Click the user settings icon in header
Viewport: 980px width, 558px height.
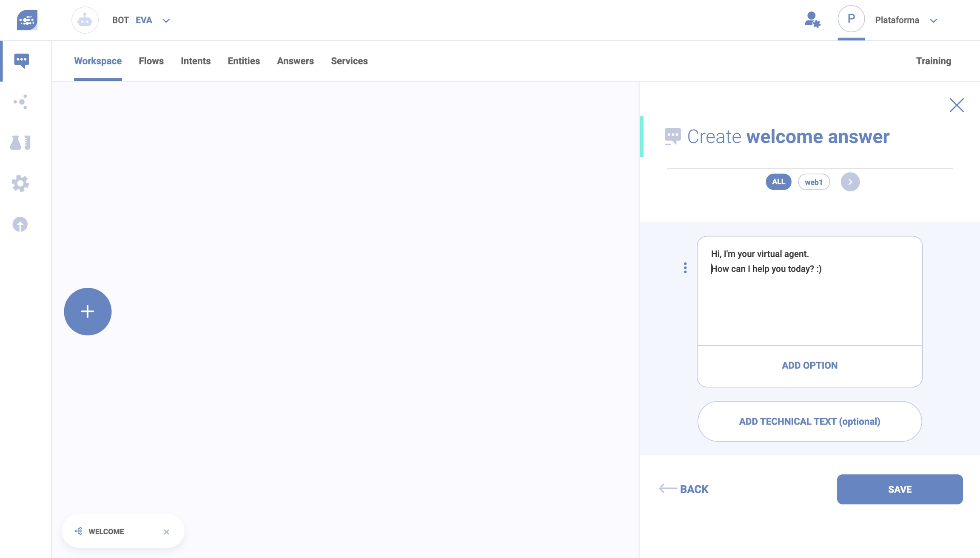pyautogui.click(x=812, y=20)
